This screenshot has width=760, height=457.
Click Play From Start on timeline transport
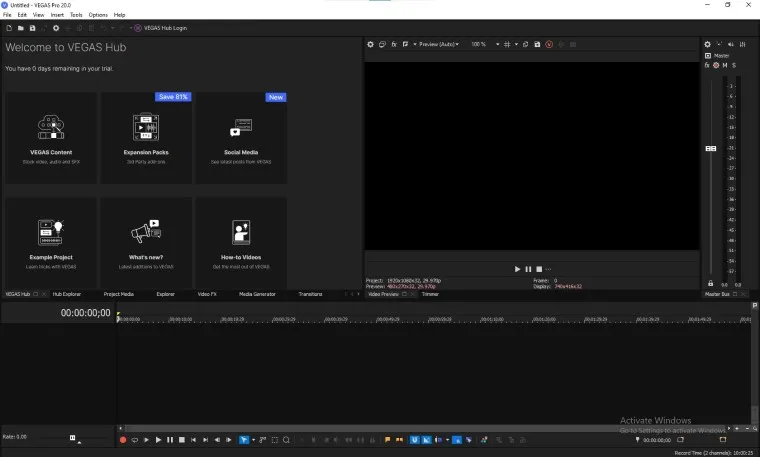146,440
